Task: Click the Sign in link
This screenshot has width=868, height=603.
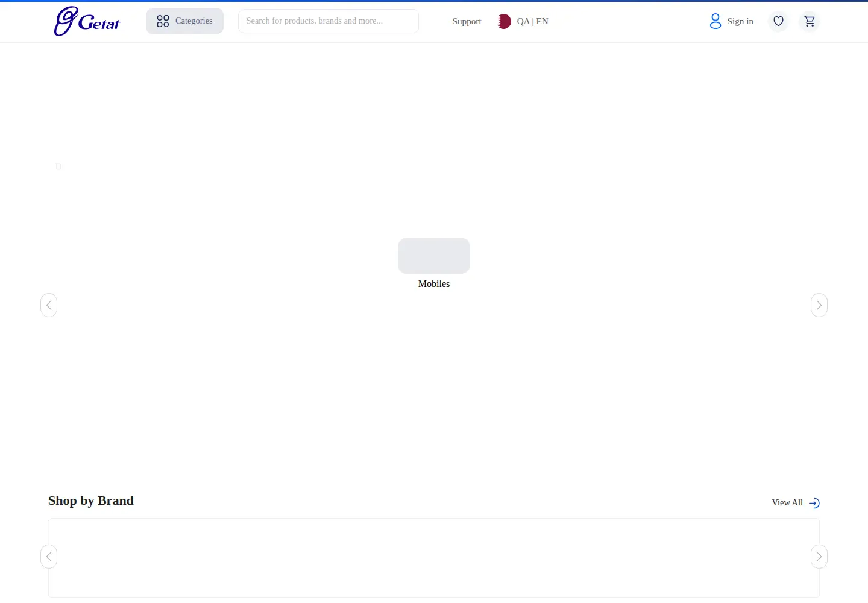Action: click(740, 21)
